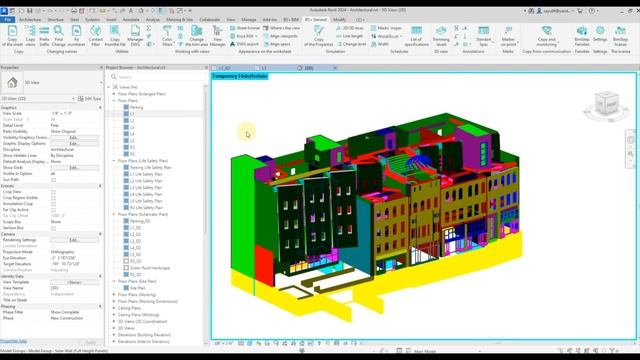Select the Parking floor plan
Viewport: 640px width, 360px height.
tap(136, 107)
